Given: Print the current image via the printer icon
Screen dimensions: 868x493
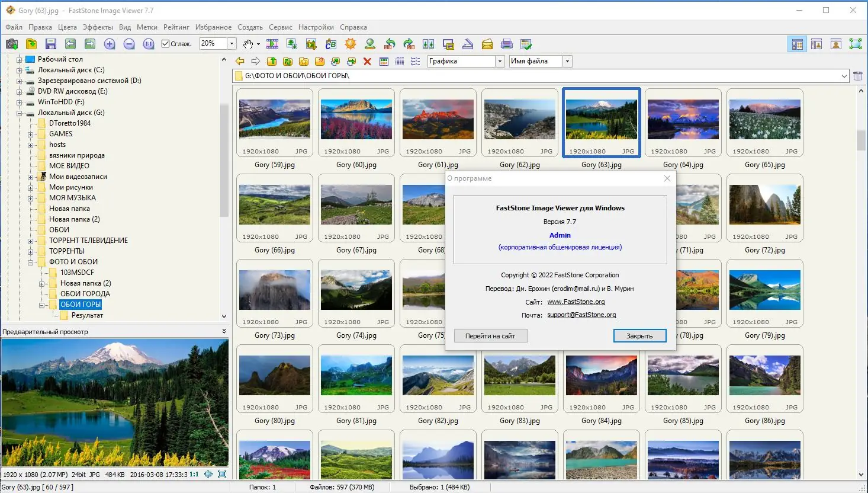Looking at the screenshot, I should pyautogui.click(x=506, y=43).
